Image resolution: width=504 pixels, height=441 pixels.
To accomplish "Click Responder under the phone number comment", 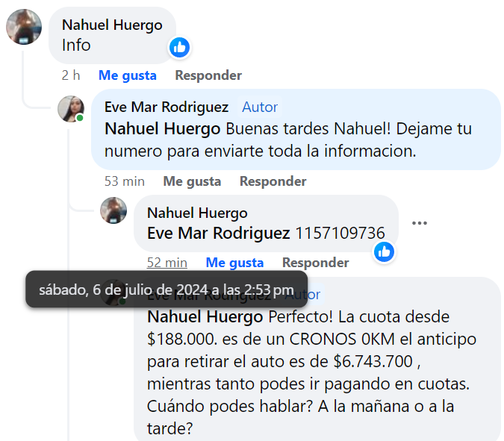I will [315, 263].
